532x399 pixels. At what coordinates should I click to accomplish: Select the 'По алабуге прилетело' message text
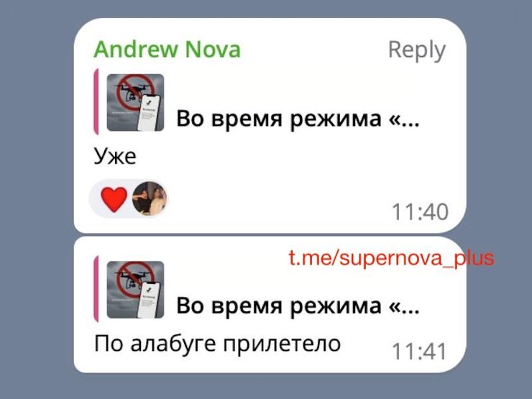tap(218, 344)
